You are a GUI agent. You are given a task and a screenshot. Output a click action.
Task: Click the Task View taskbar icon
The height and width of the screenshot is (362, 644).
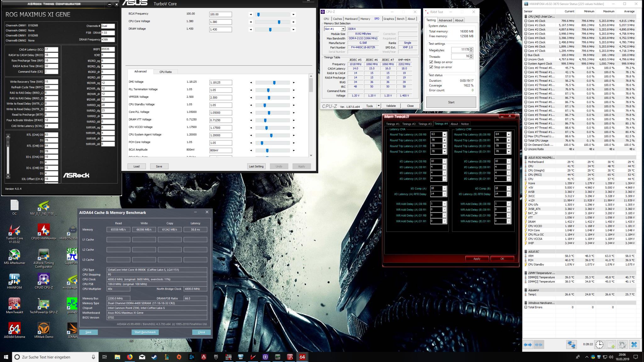coord(105,357)
